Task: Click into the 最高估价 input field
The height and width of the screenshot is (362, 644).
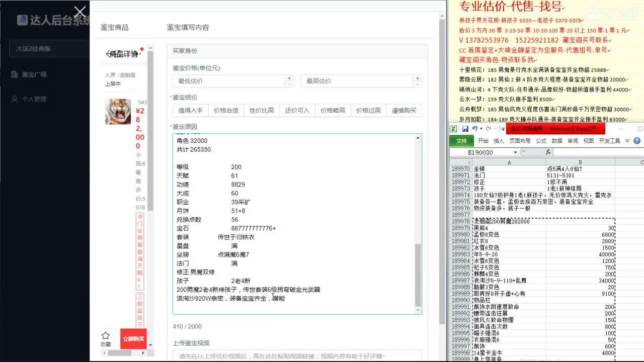Action: pyautogui.click(x=358, y=81)
